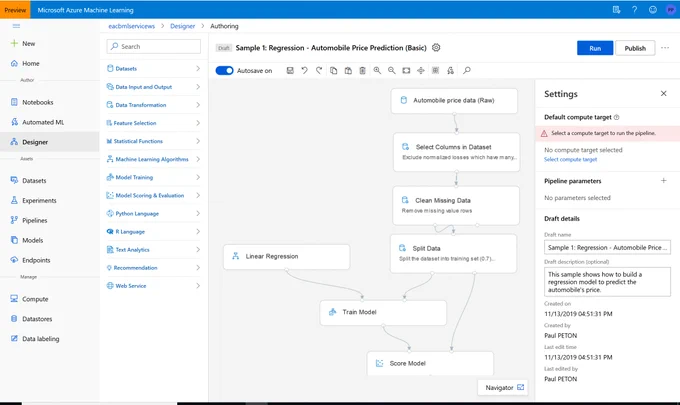Viewport: 680px width, 405px height.
Task: Select the Train Model module node
Action: tap(383, 312)
